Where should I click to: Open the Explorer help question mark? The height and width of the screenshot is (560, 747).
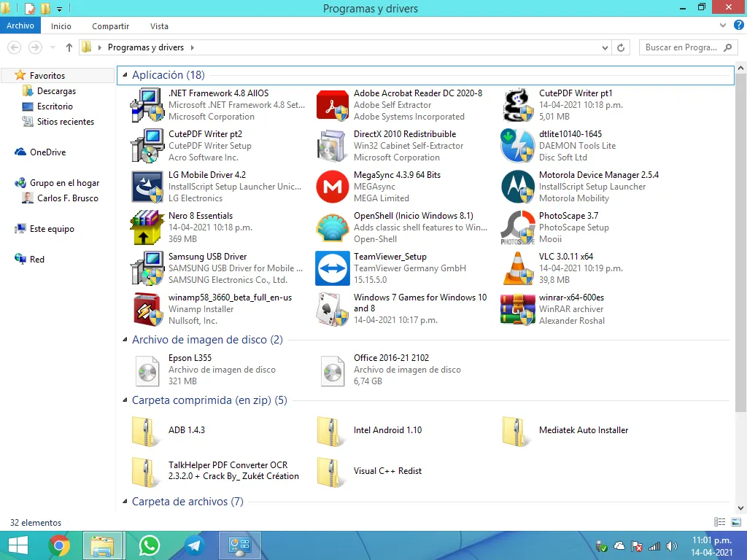(738, 26)
